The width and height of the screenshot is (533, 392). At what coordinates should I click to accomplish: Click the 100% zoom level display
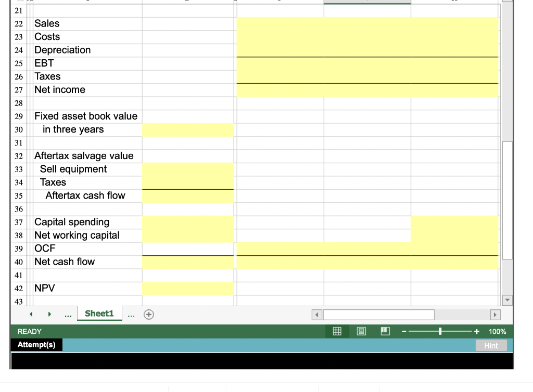497,331
